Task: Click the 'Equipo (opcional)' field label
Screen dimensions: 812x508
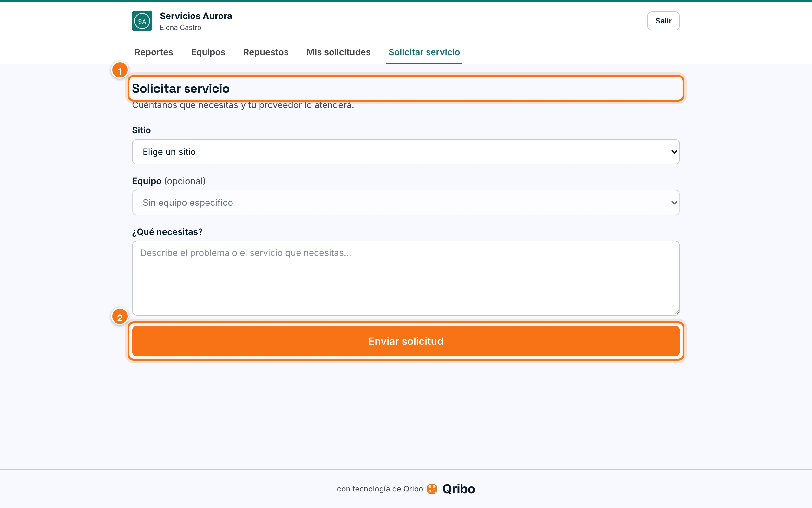Action: point(169,181)
